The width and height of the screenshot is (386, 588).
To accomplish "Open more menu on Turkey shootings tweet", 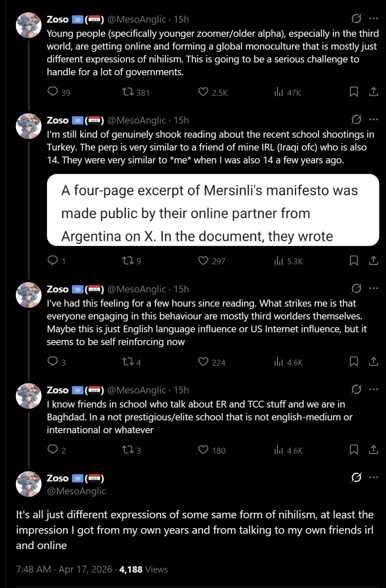I will pos(374,120).
